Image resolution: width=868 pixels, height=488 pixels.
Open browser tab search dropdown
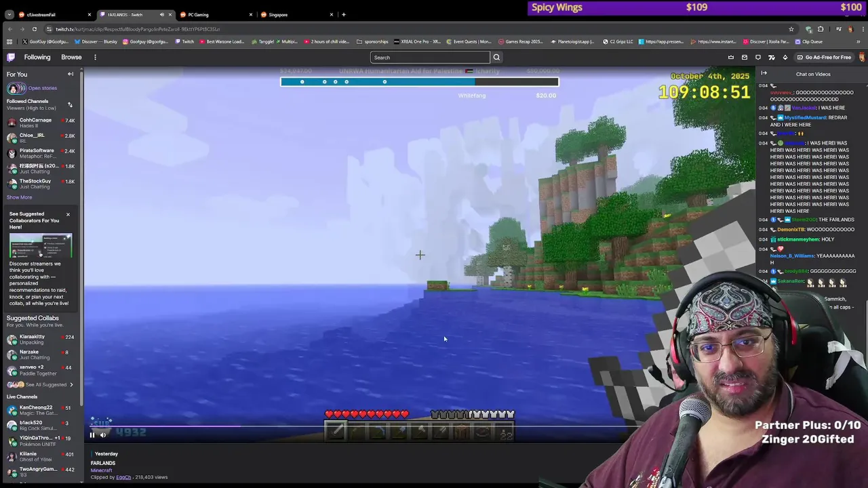pos(9,14)
